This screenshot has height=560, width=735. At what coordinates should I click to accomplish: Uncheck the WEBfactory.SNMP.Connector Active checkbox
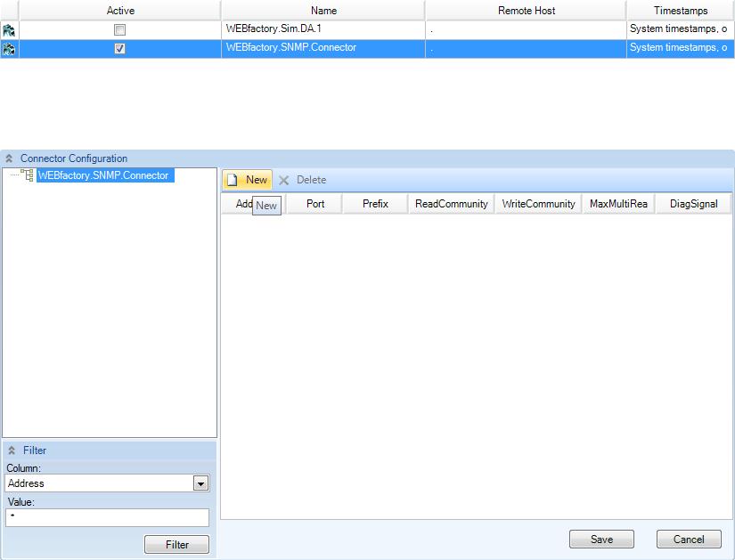[x=120, y=49]
